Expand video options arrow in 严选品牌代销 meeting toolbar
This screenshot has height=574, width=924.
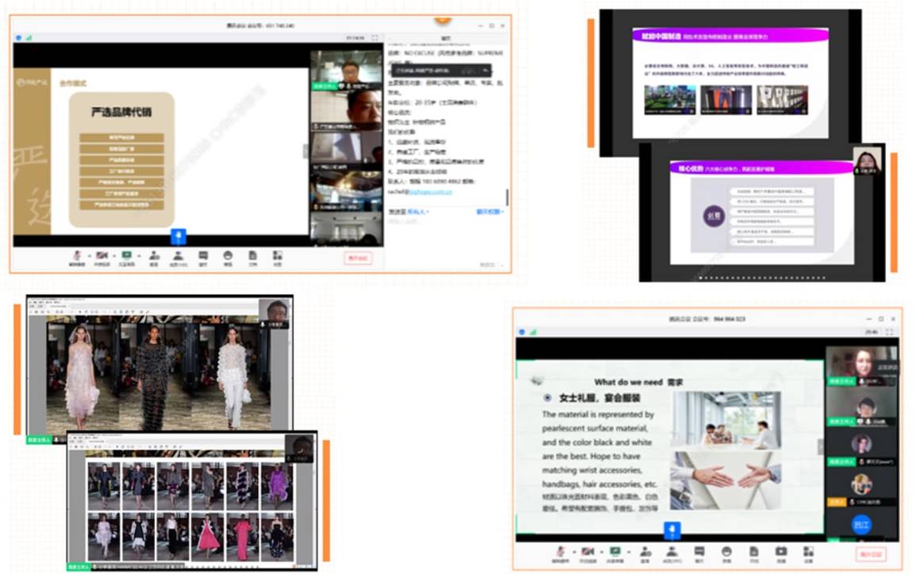tap(114, 256)
